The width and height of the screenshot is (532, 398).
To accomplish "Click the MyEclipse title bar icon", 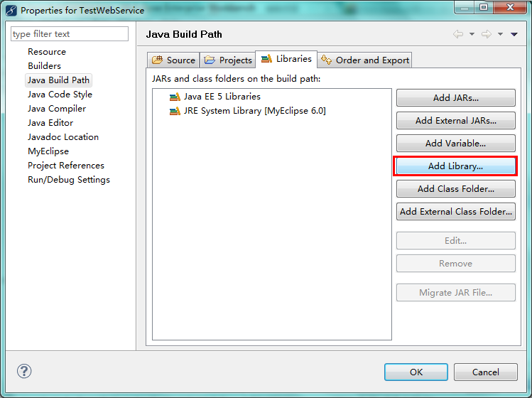I will click(11, 10).
